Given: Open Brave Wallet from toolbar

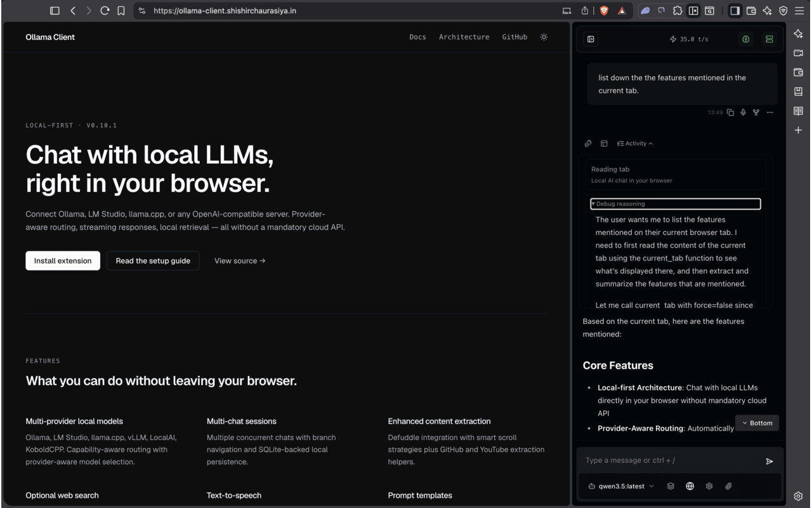Looking at the screenshot, I should 751,11.
